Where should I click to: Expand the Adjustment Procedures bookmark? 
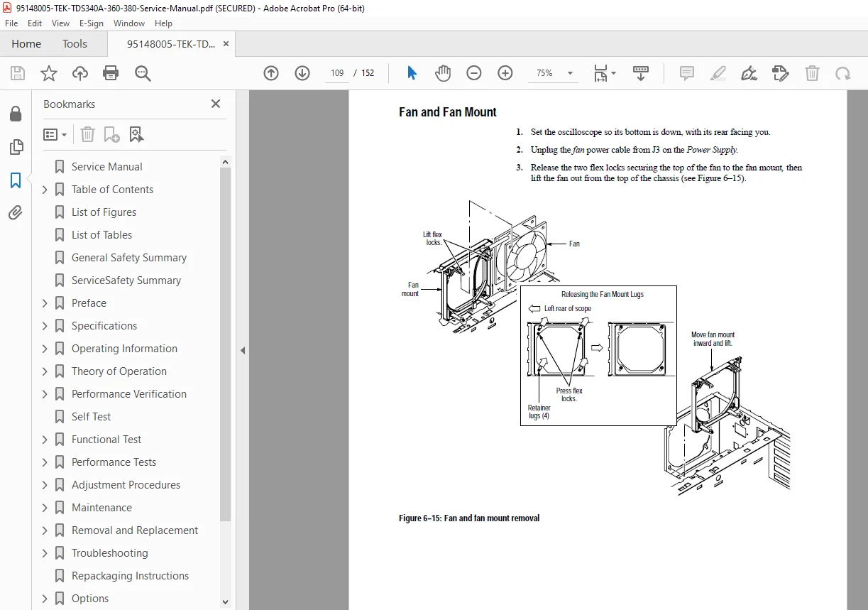pos(45,485)
